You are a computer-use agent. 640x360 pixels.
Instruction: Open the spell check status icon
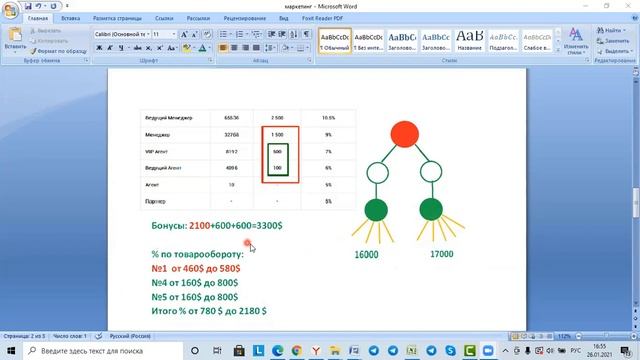click(98, 336)
